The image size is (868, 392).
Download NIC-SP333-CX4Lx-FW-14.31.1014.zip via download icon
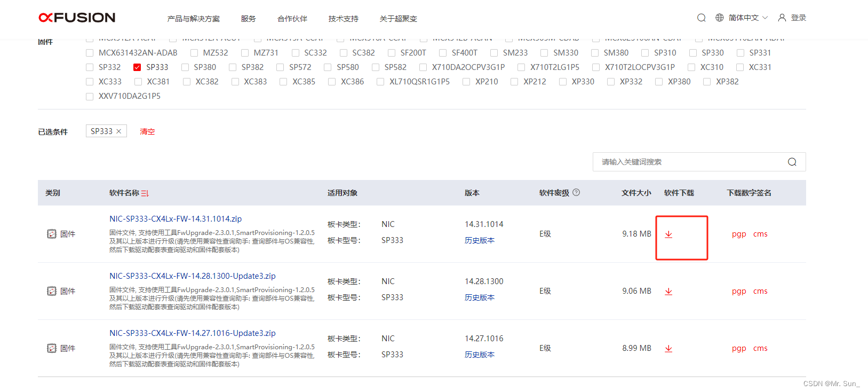pyautogui.click(x=668, y=234)
